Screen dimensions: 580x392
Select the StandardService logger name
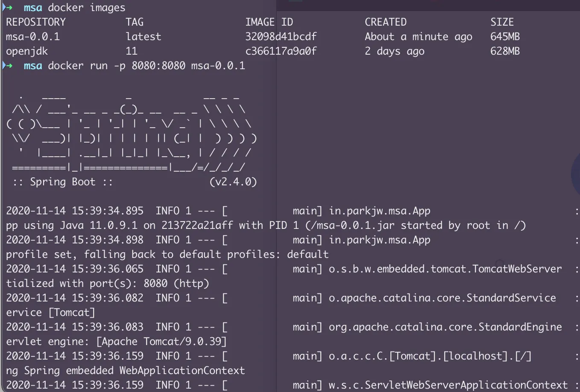coord(442,298)
